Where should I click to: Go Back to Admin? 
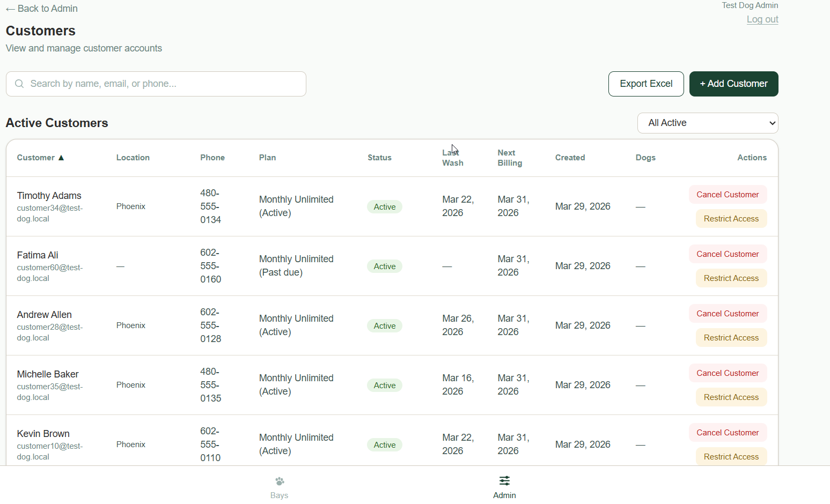point(41,8)
